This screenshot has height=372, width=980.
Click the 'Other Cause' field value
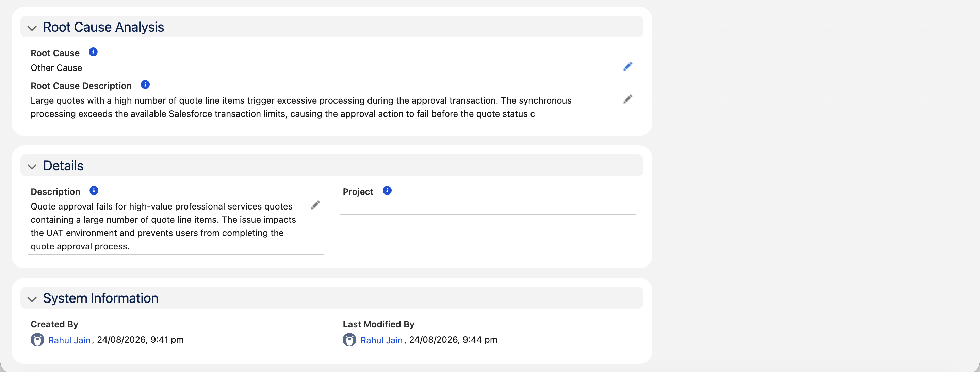(x=56, y=68)
